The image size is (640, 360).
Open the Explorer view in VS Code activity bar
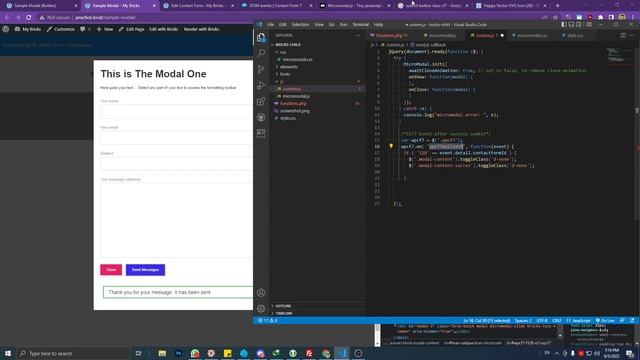click(x=261, y=38)
